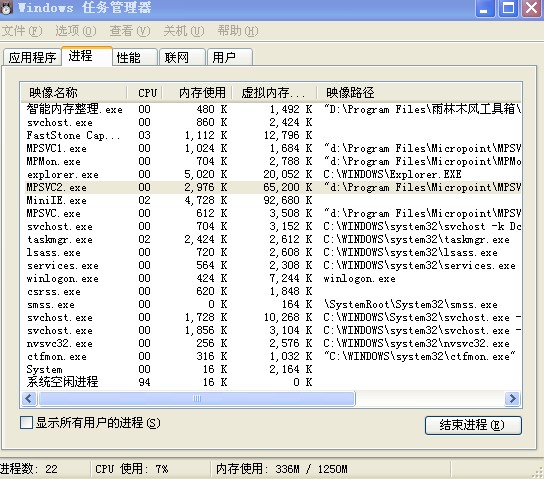Sort processes by CPU column header

(x=145, y=93)
